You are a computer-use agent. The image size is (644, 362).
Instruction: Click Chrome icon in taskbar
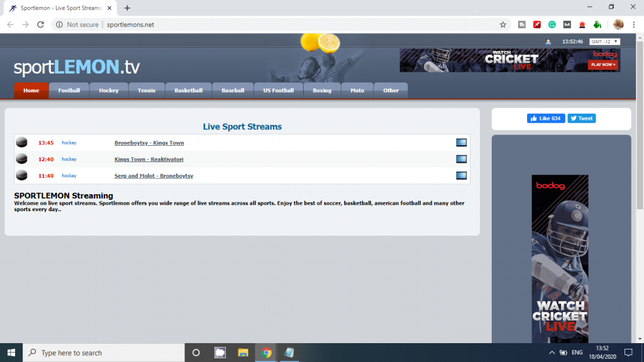point(266,353)
